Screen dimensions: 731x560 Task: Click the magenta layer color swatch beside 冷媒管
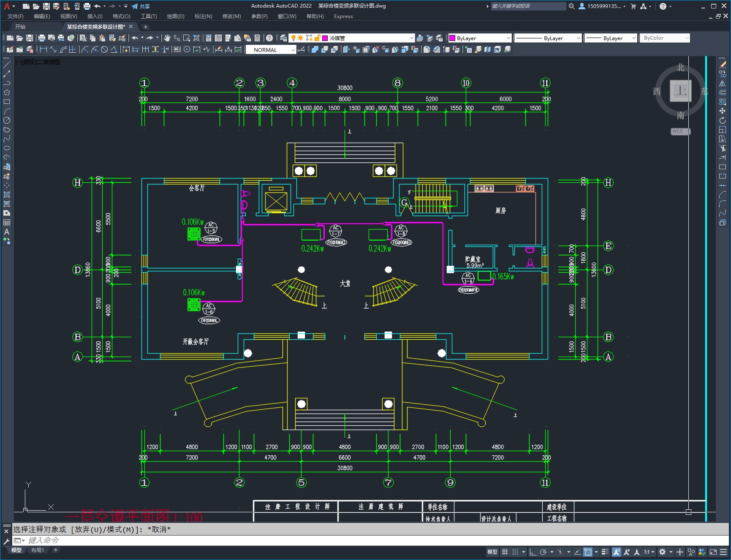[325, 38]
